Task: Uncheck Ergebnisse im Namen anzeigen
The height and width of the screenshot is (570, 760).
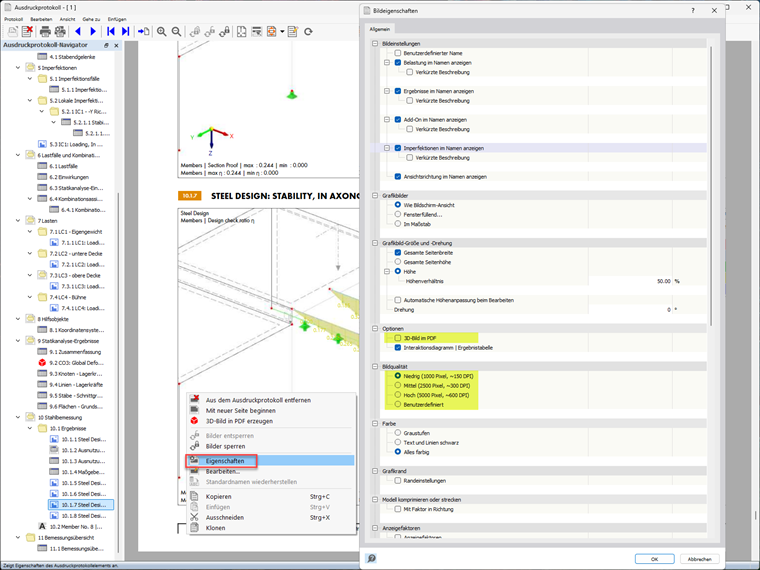Action: click(x=397, y=91)
